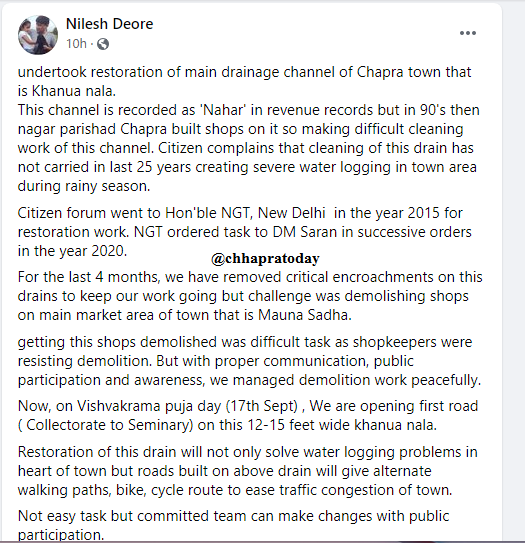This screenshot has height=543, width=525.
Task: Open Nilesh Deore's profile picture
Action: point(38,35)
